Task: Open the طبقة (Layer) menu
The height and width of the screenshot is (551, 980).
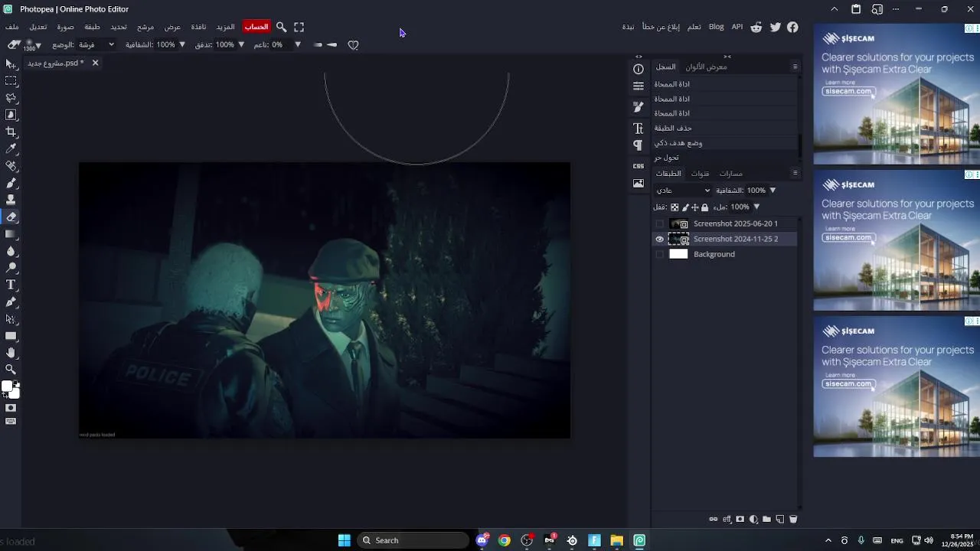Action: point(92,27)
